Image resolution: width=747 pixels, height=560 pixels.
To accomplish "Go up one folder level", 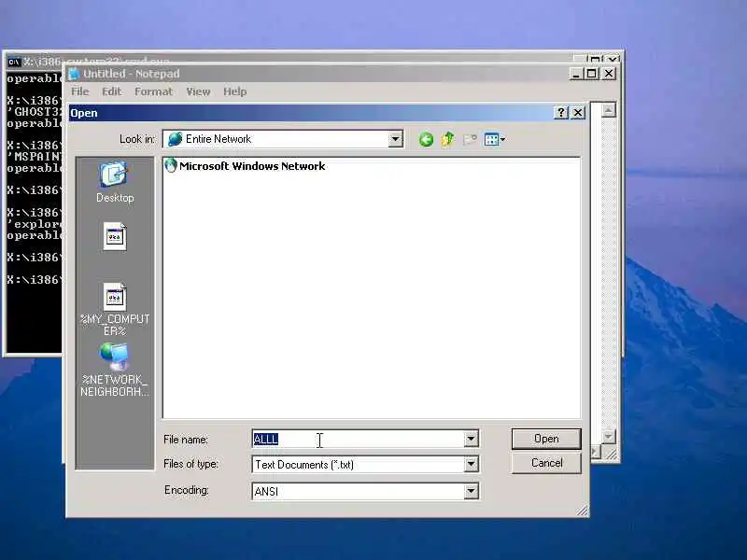I will pos(448,139).
